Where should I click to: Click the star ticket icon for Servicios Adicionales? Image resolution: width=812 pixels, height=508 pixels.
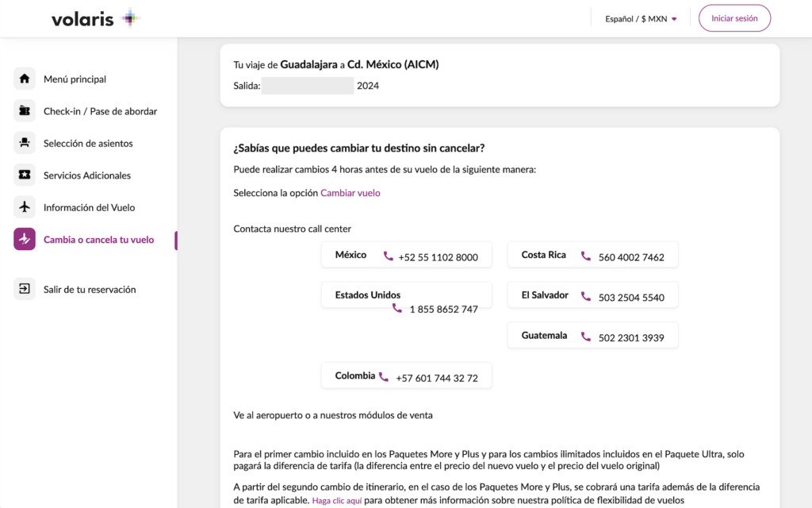tap(25, 175)
